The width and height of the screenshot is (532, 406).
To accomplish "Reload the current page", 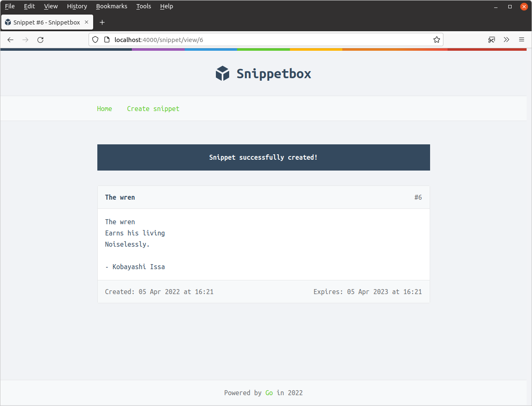I will click(x=40, y=40).
